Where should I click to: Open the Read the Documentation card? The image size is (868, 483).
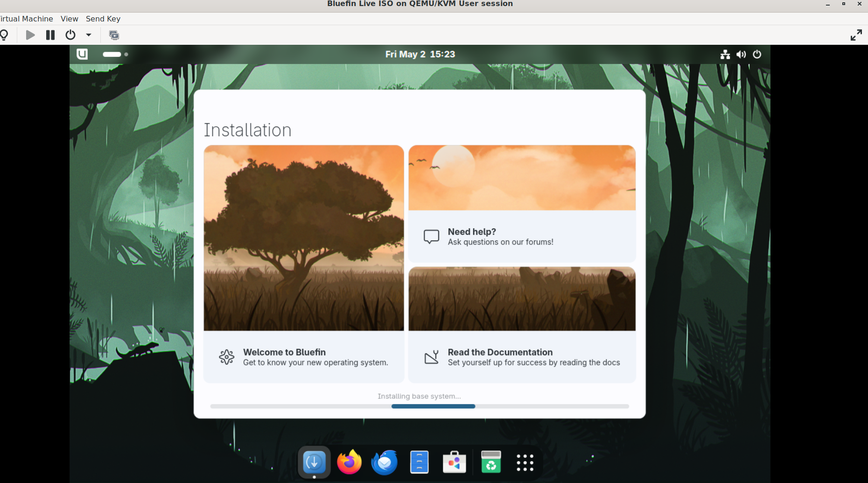click(x=522, y=325)
